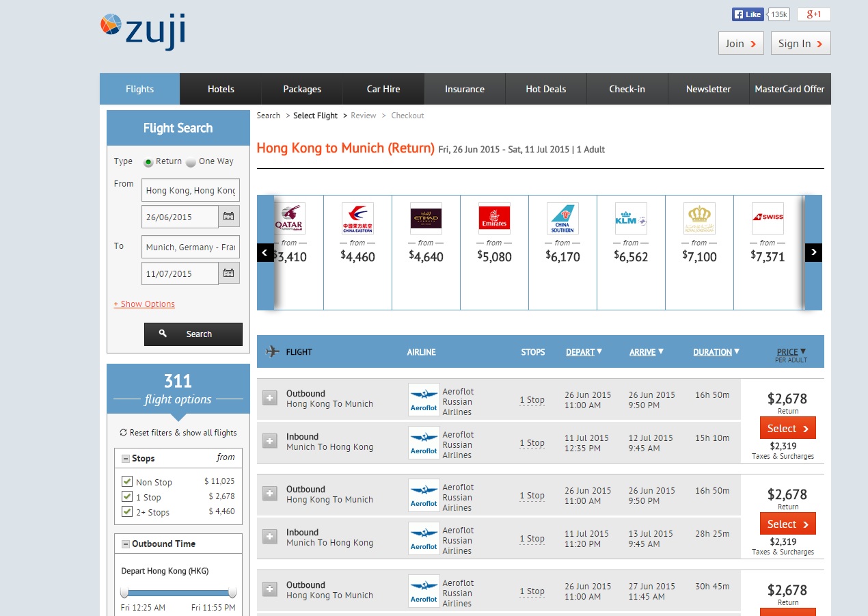Click the zuji logo

click(142, 31)
